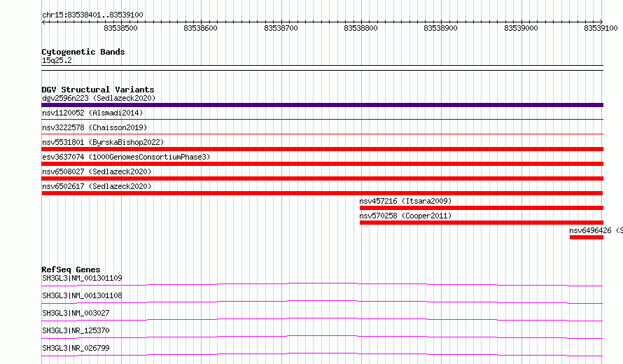This screenshot has width=623, height=364.
Task: Open variant nsv6502617 (Sedlazeck2020) label
Action: tap(97, 186)
